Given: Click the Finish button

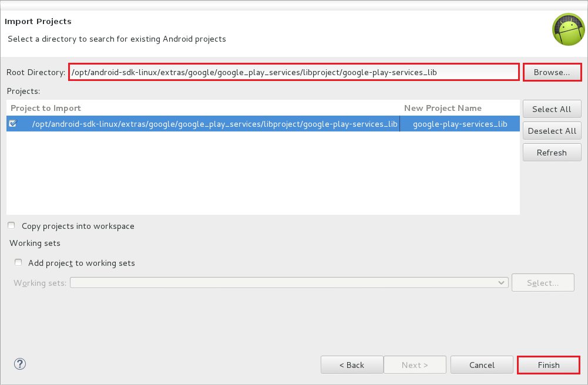Looking at the screenshot, I should 549,365.
